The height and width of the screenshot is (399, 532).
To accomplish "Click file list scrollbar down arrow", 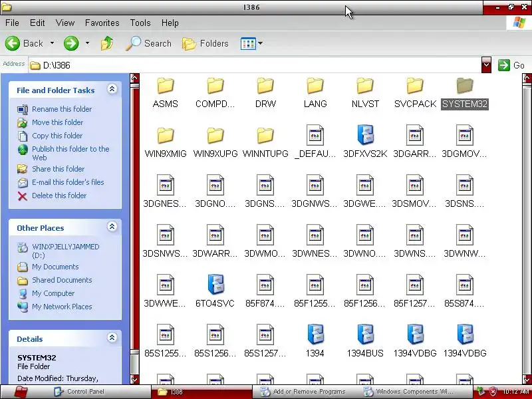I will (x=527, y=379).
